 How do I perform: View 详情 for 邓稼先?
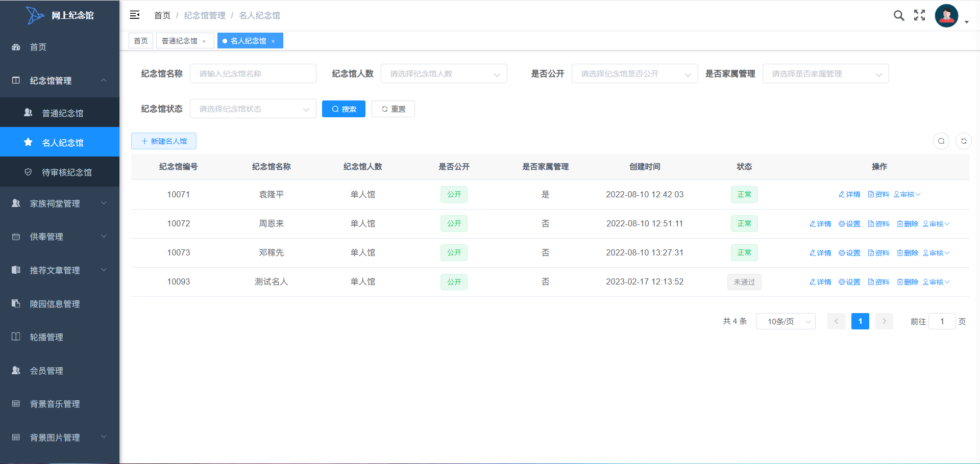click(820, 253)
